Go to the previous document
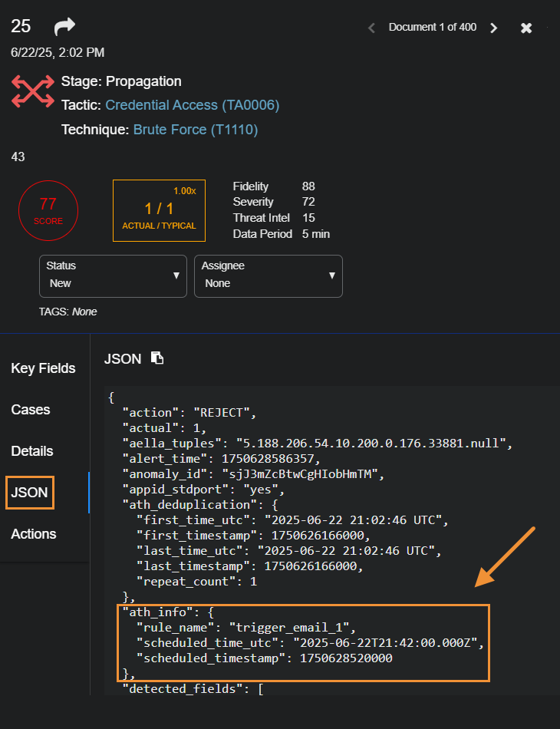This screenshot has height=729, width=560. (x=371, y=28)
